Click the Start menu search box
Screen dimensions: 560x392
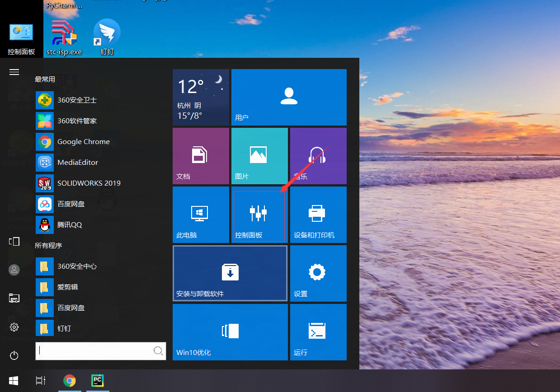pos(100,351)
